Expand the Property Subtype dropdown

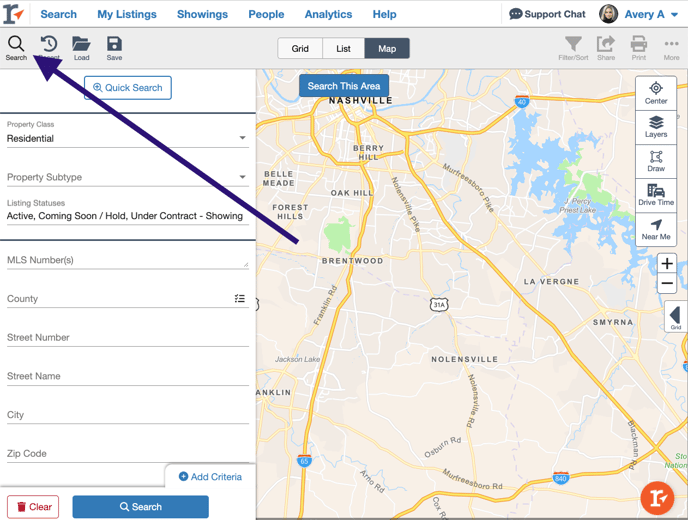(x=127, y=177)
